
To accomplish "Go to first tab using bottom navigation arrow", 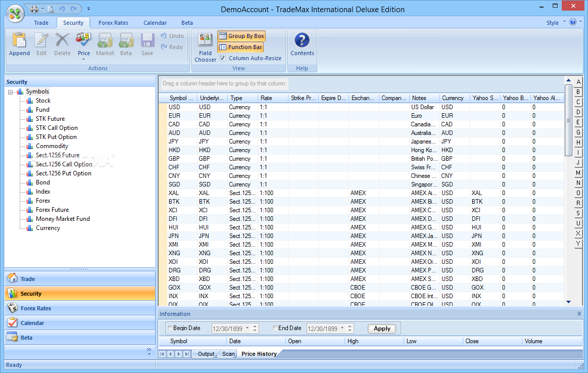I will (162, 354).
